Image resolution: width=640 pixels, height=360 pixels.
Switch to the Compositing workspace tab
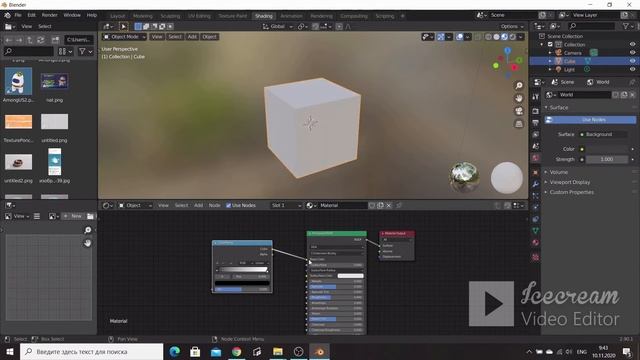click(x=353, y=16)
